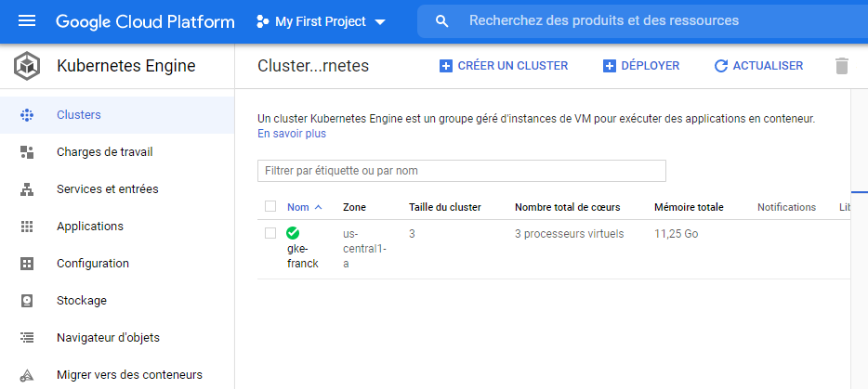
Task: Click the Services et entrées network icon
Action: (27, 189)
